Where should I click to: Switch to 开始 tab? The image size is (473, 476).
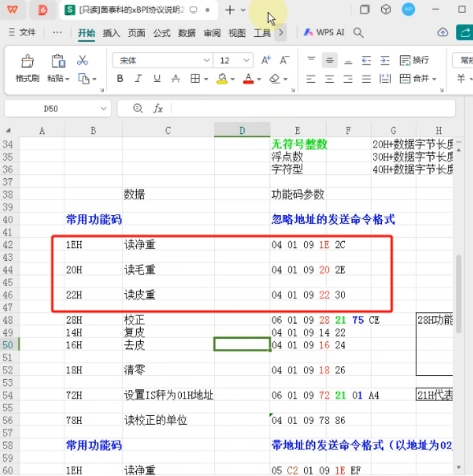[87, 33]
